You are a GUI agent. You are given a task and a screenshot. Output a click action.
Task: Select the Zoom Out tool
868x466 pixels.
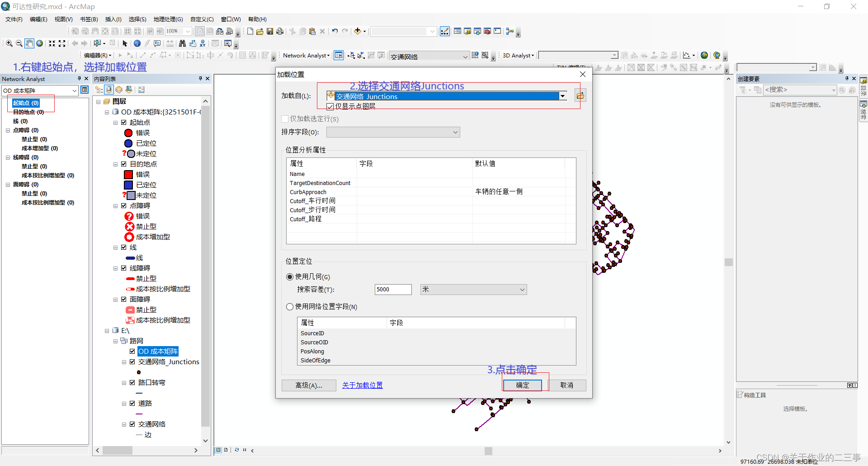[19, 43]
